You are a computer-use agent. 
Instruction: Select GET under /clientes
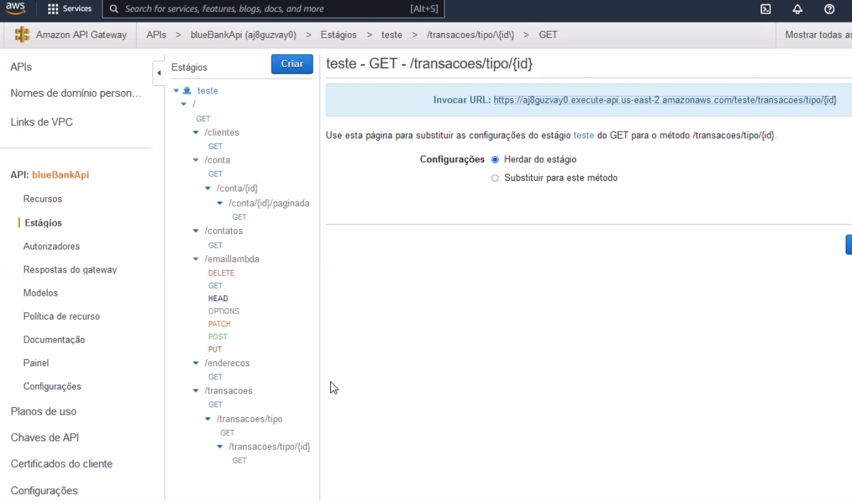click(x=215, y=146)
